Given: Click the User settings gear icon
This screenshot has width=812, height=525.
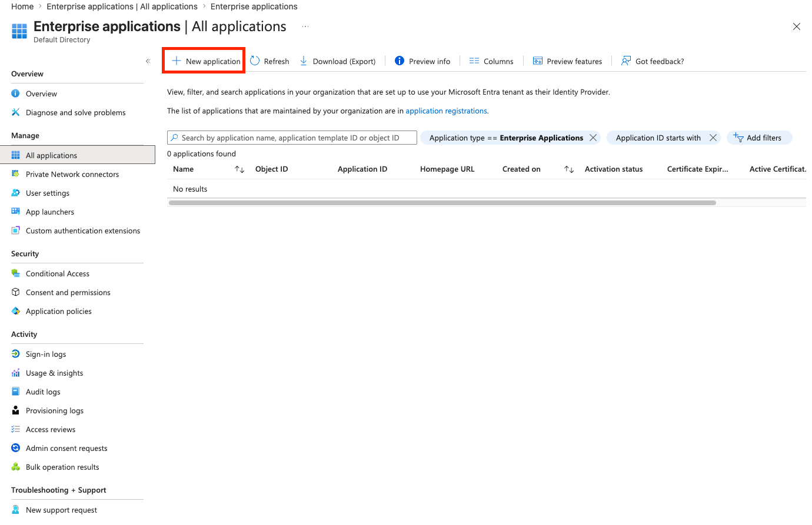Looking at the screenshot, I should pyautogui.click(x=16, y=193).
